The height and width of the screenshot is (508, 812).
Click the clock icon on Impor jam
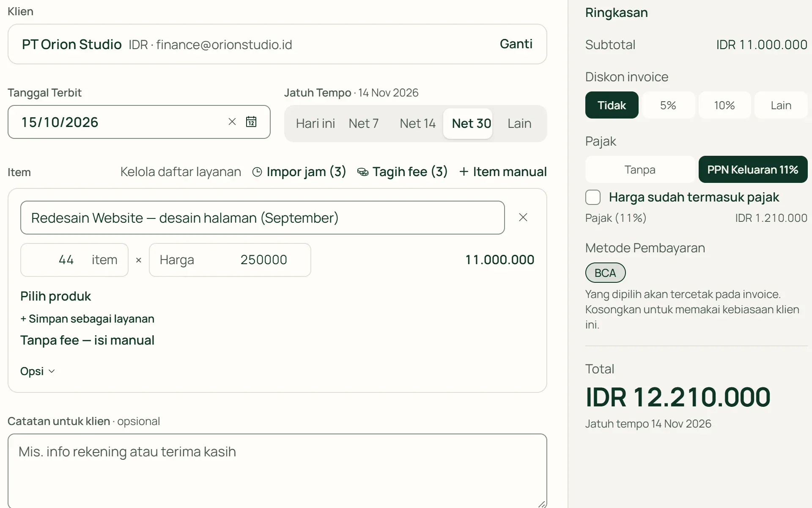(x=257, y=172)
